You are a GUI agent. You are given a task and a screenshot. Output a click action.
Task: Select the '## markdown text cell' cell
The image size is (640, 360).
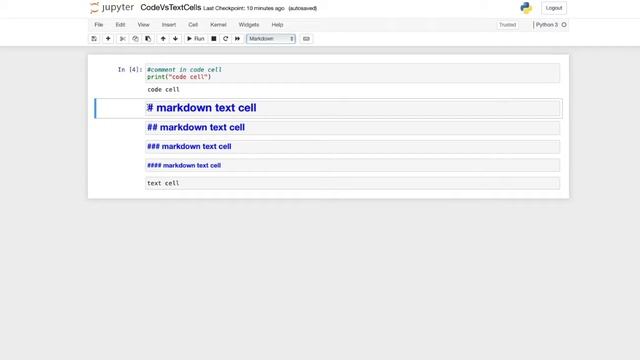[x=353, y=128]
